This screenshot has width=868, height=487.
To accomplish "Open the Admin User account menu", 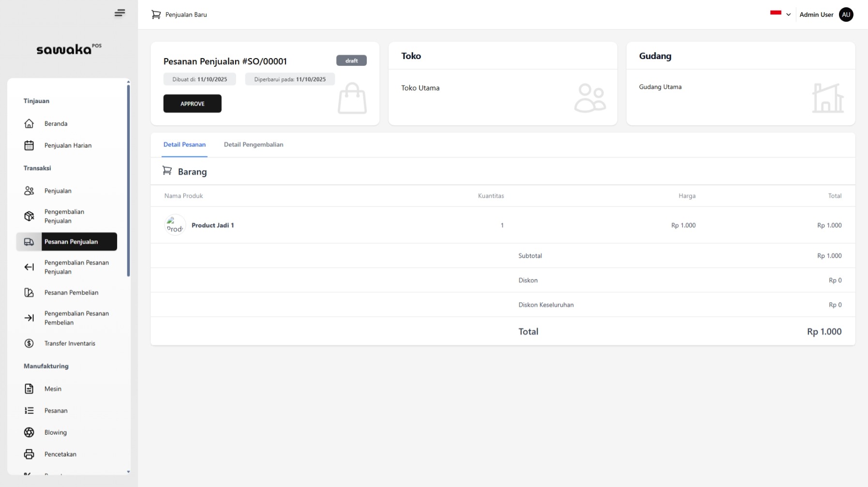I will 816,15.
